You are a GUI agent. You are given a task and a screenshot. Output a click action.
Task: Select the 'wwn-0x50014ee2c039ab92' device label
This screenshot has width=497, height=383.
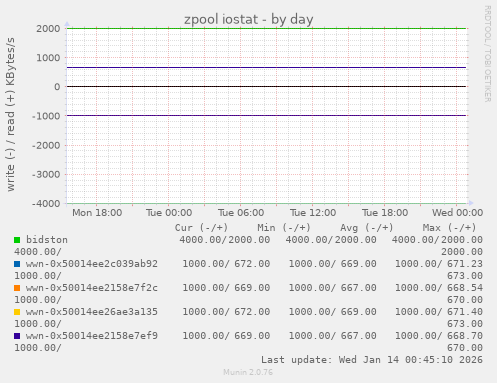coord(92,264)
